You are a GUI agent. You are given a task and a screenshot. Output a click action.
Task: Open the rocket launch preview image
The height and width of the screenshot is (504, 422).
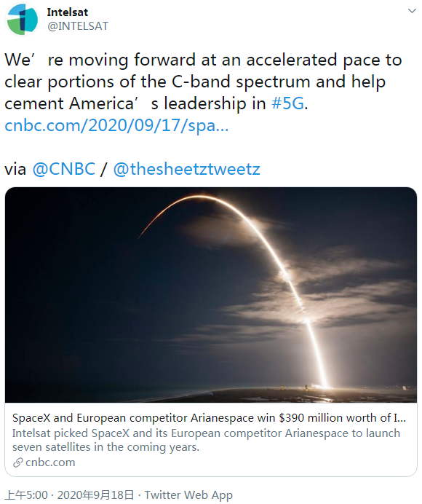coord(211,295)
